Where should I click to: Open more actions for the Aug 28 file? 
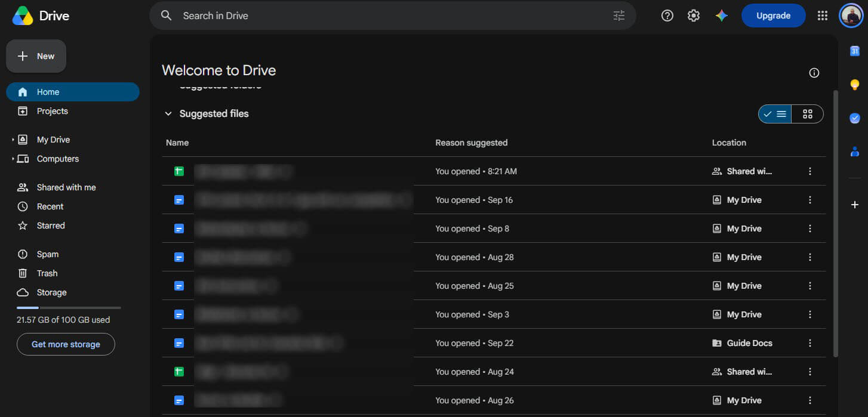coord(810,257)
